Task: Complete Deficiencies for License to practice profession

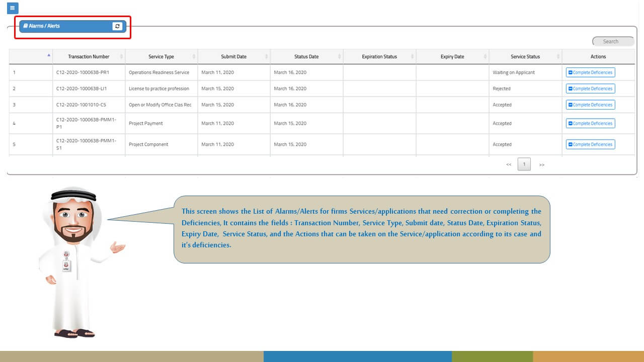Action: click(590, 88)
